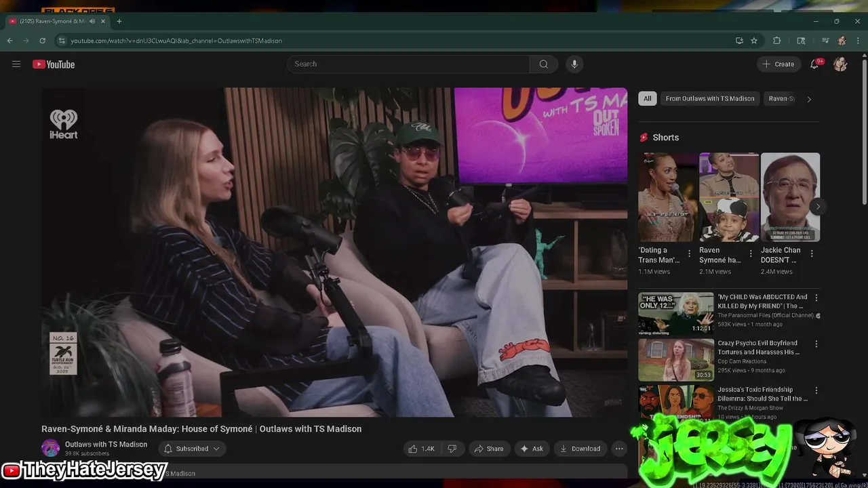Start voice search with the microphone icon
868x488 pixels.
pyautogui.click(x=574, y=64)
